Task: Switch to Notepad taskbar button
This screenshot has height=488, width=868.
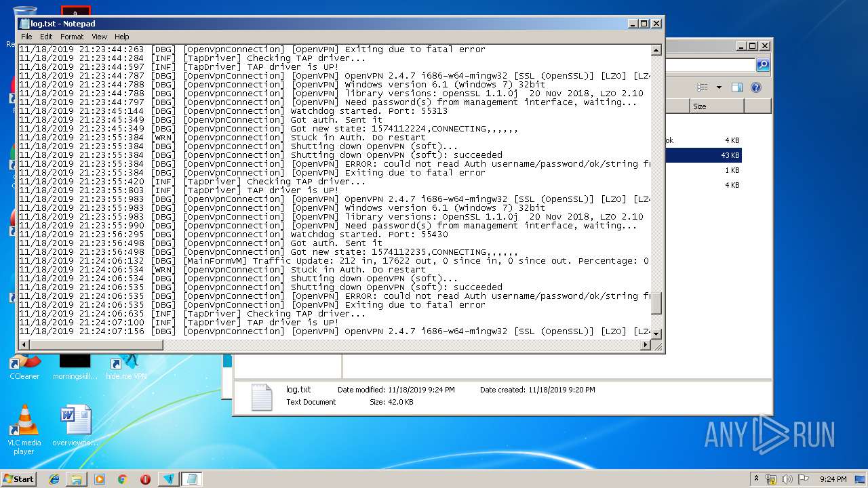Action: click(x=192, y=479)
